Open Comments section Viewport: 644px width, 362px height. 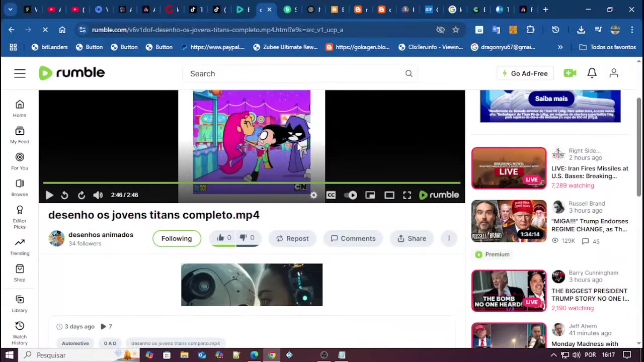[353, 238]
